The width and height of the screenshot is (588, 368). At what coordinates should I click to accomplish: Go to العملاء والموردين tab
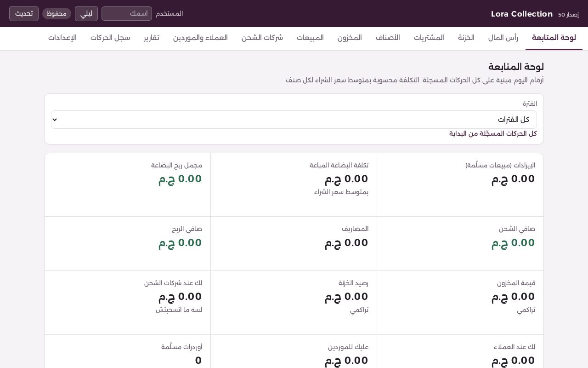[200, 38]
